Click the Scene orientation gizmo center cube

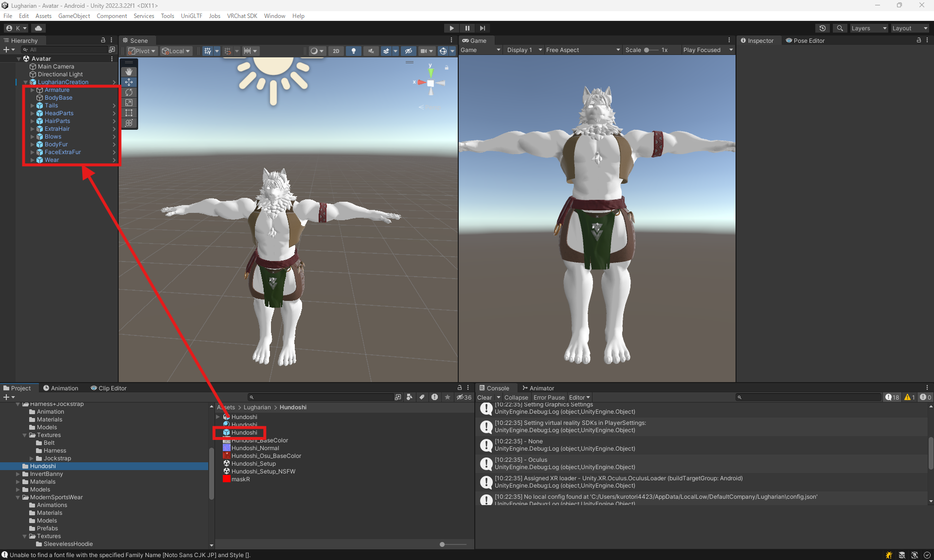click(x=431, y=83)
